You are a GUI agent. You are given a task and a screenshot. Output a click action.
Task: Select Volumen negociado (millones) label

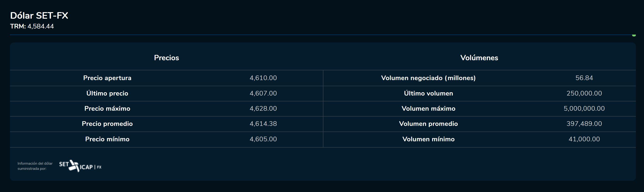pyautogui.click(x=428, y=78)
